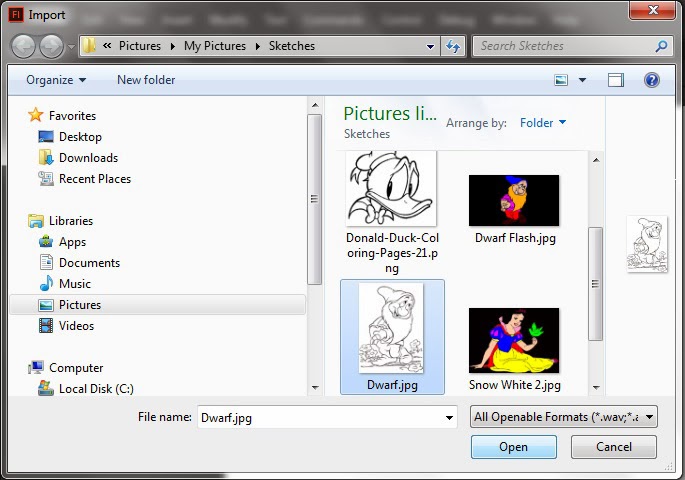This screenshot has width=685, height=480.
Task: Click the Back navigation arrow
Action: (x=23, y=47)
